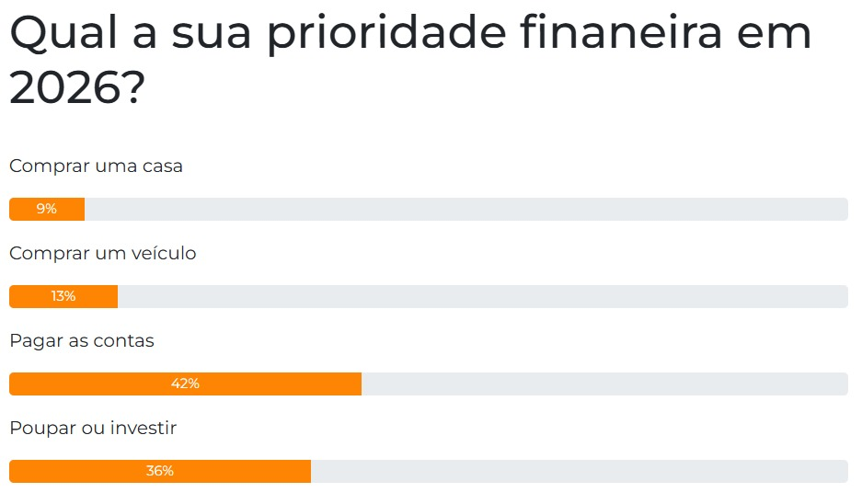Click the orange fill of the "Poupar ou investir" bar
The image size is (862, 504).
click(x=239, y=472)
